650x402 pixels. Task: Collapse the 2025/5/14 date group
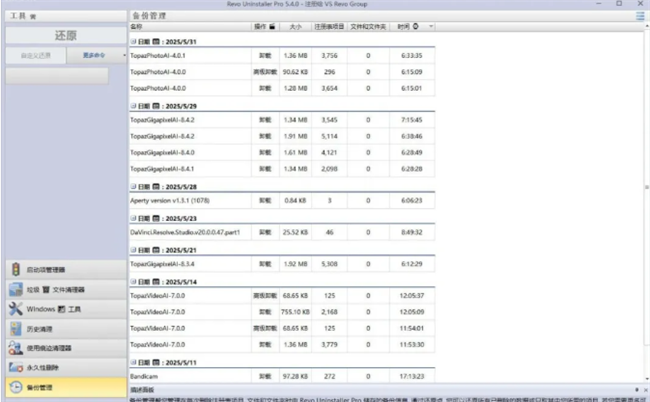[x=133, y=282]
